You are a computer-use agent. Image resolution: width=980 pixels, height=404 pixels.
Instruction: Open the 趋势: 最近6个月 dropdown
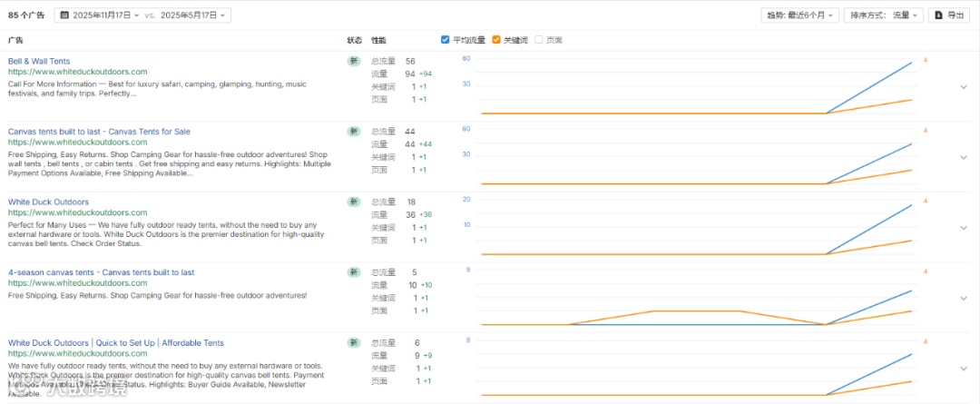(x=799, y=15)
